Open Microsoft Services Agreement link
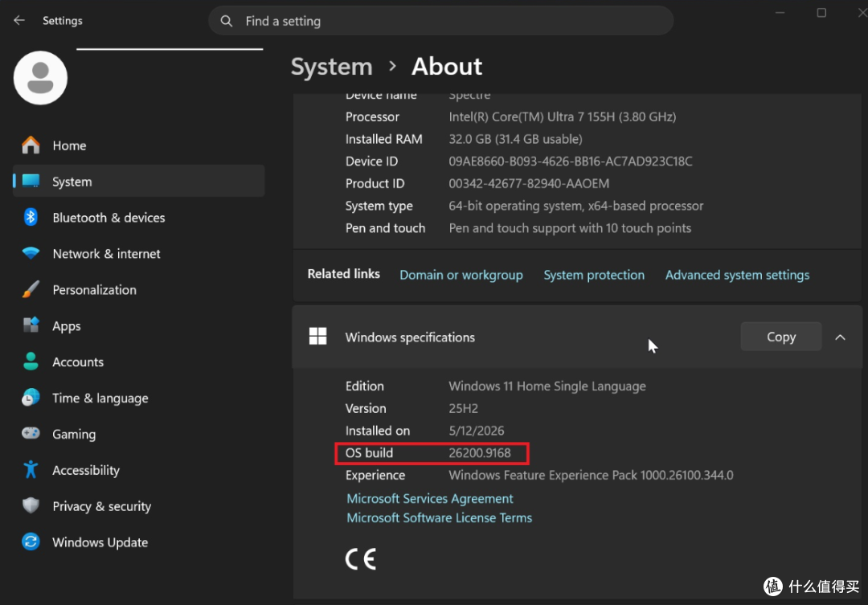 [x=429, y=499]
